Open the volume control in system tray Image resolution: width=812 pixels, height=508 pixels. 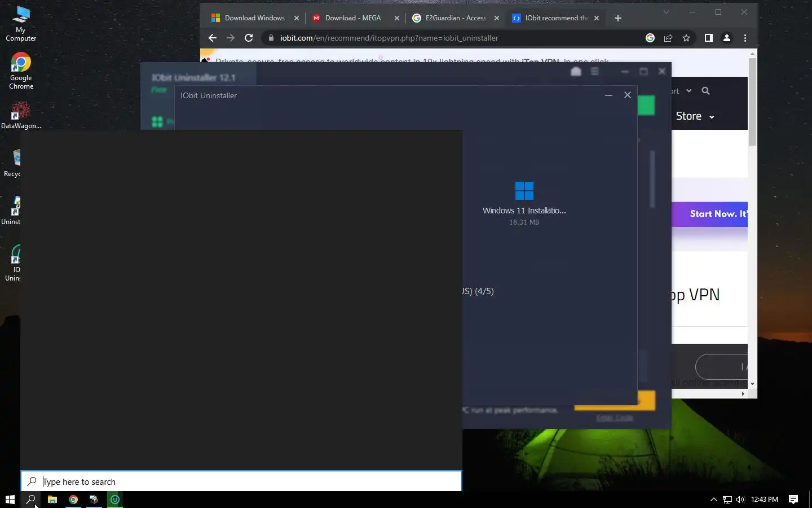(740, 500)
